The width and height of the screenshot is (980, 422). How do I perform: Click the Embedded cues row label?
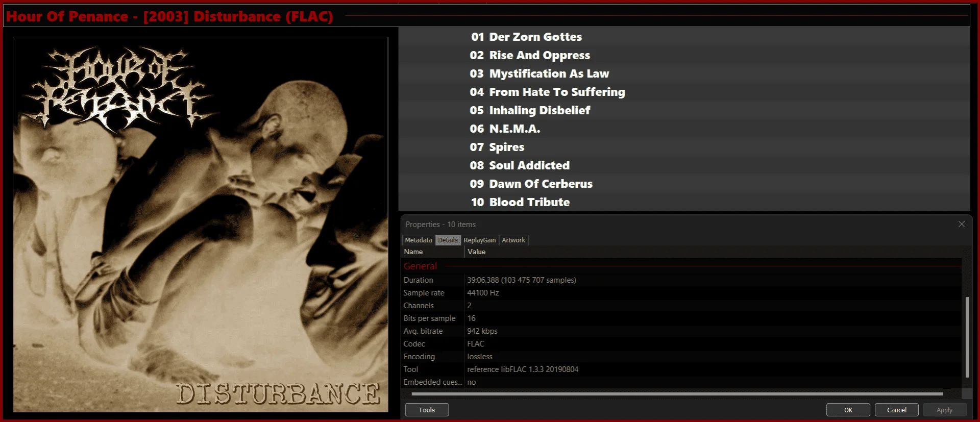tap(433, 382)
